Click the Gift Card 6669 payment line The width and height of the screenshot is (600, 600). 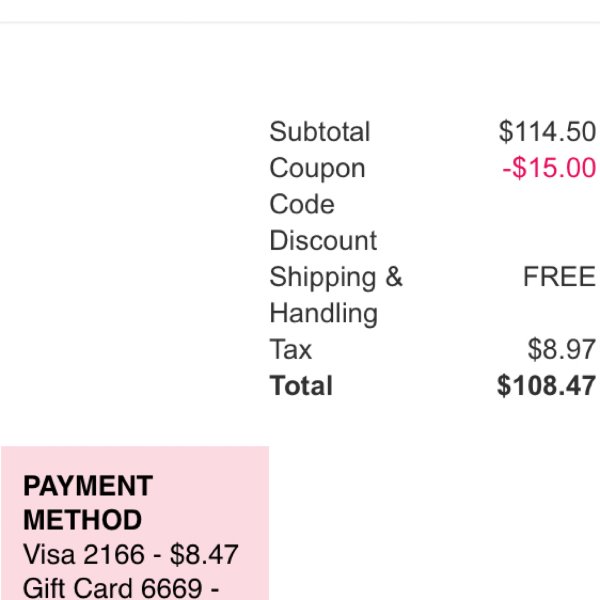click(x=121, y=588)
